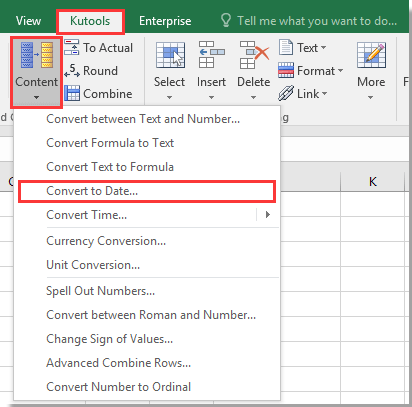Click the lightbulb Tell me icon

[x=226, y=20]
